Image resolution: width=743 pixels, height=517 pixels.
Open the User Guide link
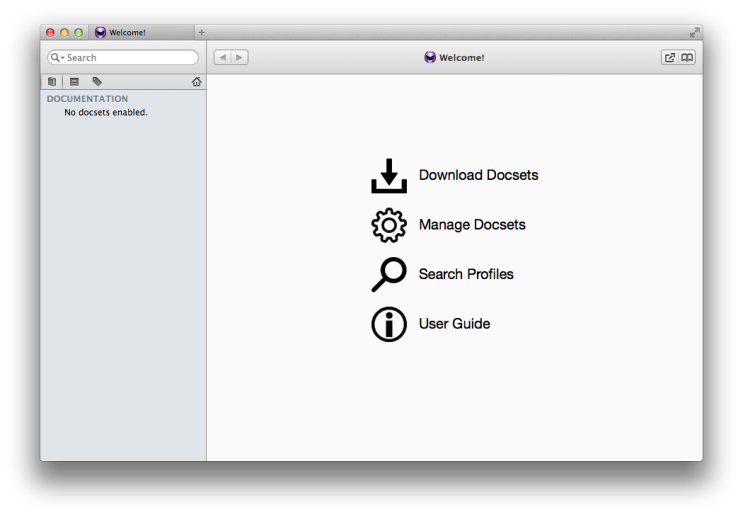coord(454,324)
